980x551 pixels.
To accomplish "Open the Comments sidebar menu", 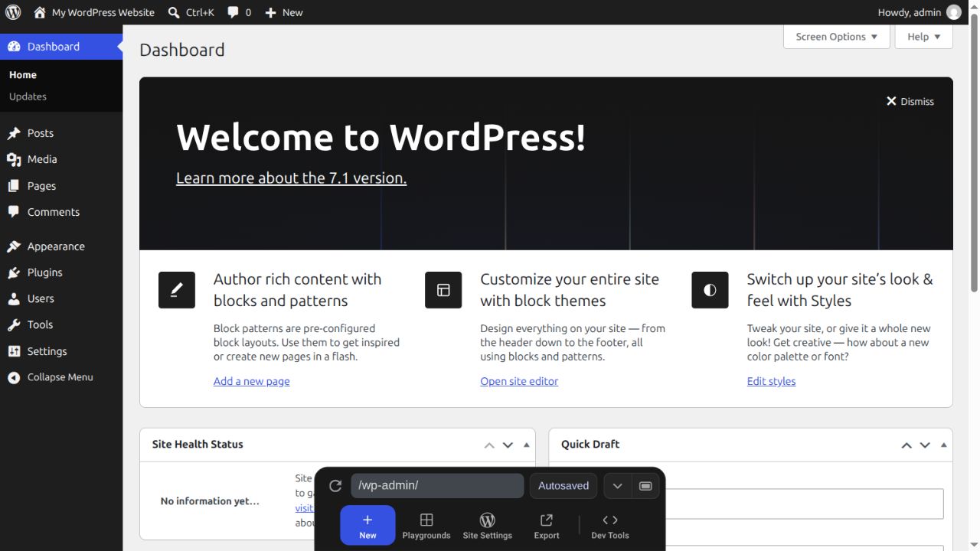I will coord(61,212).
